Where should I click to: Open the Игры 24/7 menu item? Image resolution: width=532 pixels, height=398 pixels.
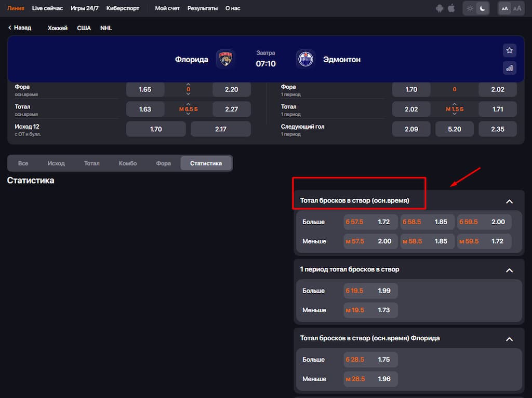point(85,8)
